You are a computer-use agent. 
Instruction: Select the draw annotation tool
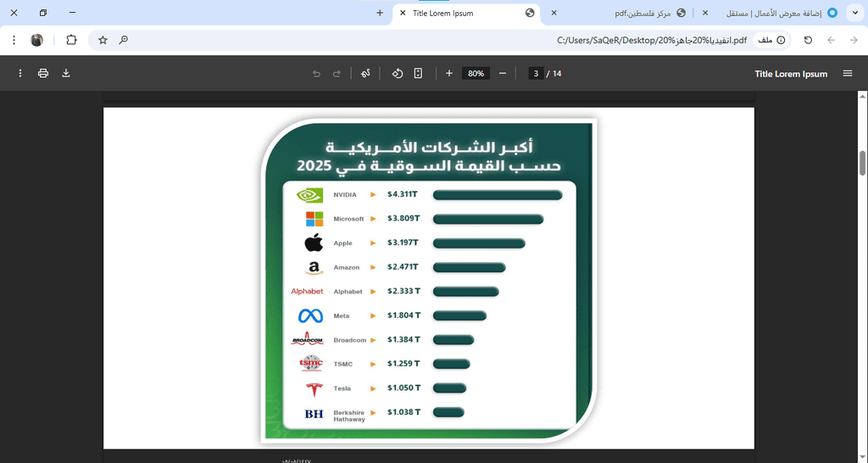365,73
